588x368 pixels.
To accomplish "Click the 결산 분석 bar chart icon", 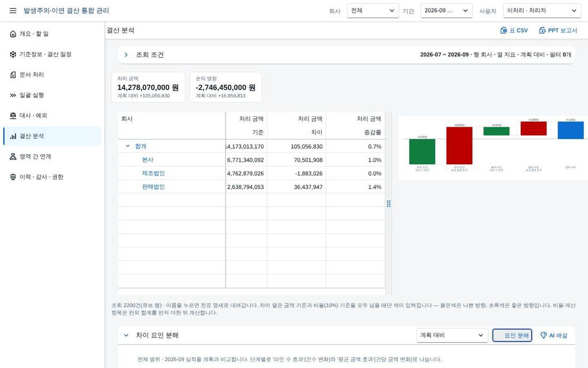I will click(x=13, y=136).
